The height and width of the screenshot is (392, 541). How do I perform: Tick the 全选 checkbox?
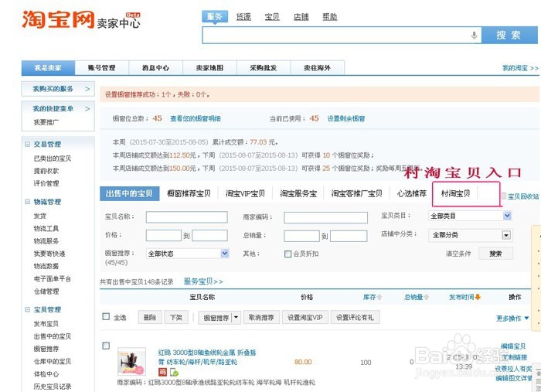click(x=106, y=316)
